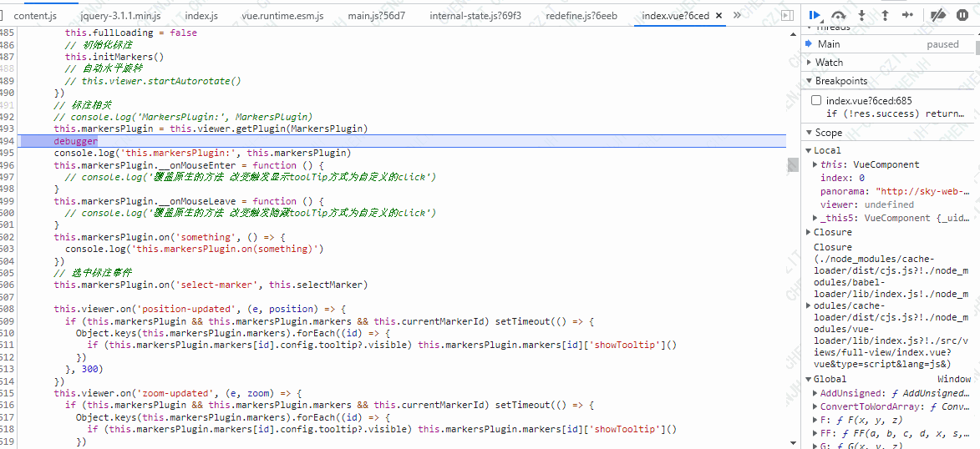This screenshot has height=449, width=980.
Task: Deactivate all breakpoints
Action: [938, 15]
